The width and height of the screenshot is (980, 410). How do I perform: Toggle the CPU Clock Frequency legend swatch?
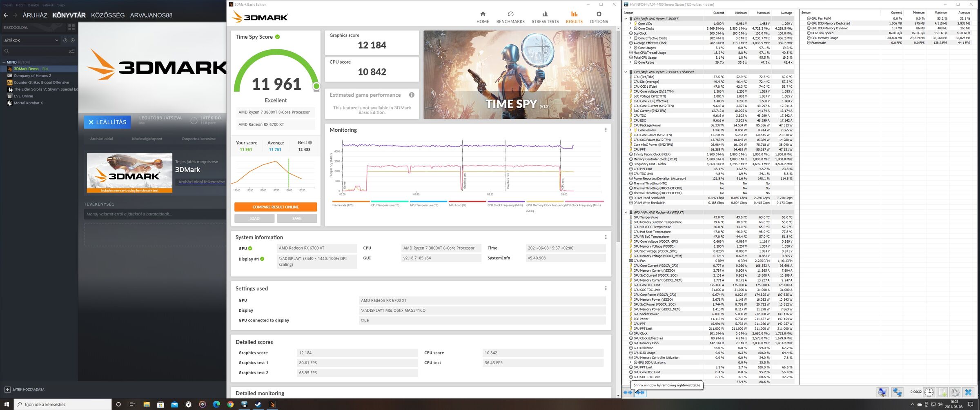click(x=506, y=201)
